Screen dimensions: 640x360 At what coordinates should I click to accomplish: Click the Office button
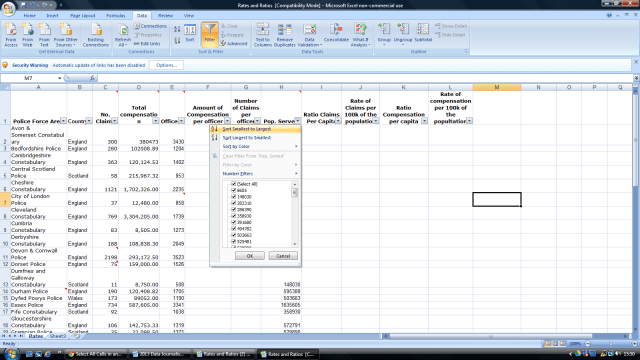(8, 8)
